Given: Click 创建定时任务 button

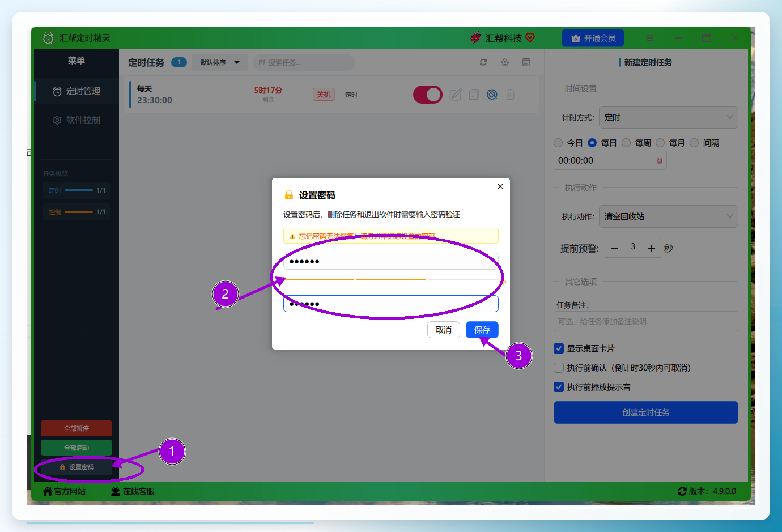Looking at the screenshot, I should (x=646, y=412).
